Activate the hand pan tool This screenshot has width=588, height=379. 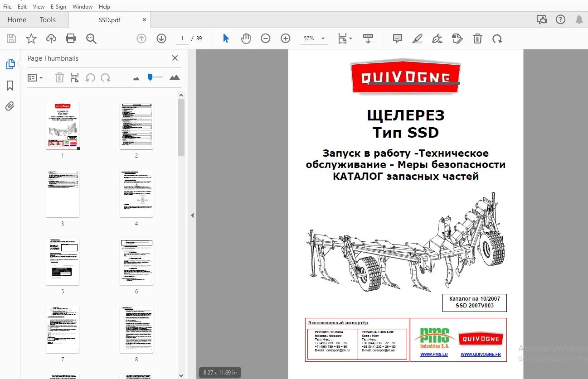(246, 39)
